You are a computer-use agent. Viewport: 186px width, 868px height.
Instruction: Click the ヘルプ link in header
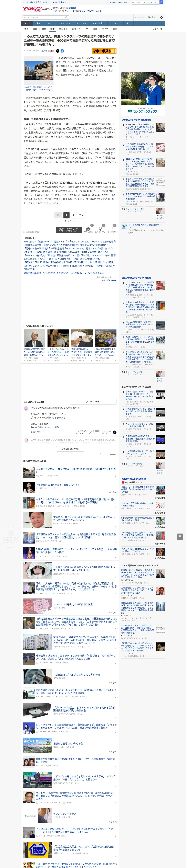click(x=127, y=2)
